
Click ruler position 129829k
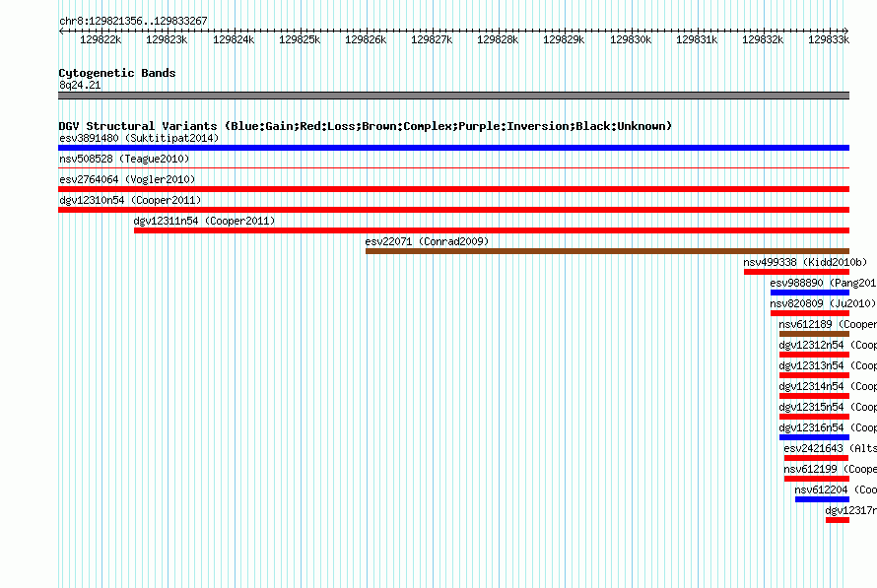[564, 39]
